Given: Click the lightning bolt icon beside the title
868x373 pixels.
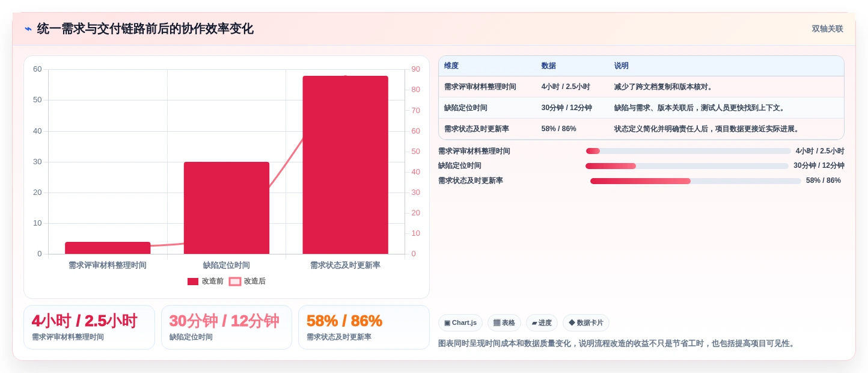Looking at the screenshot, I should (28, 29).
